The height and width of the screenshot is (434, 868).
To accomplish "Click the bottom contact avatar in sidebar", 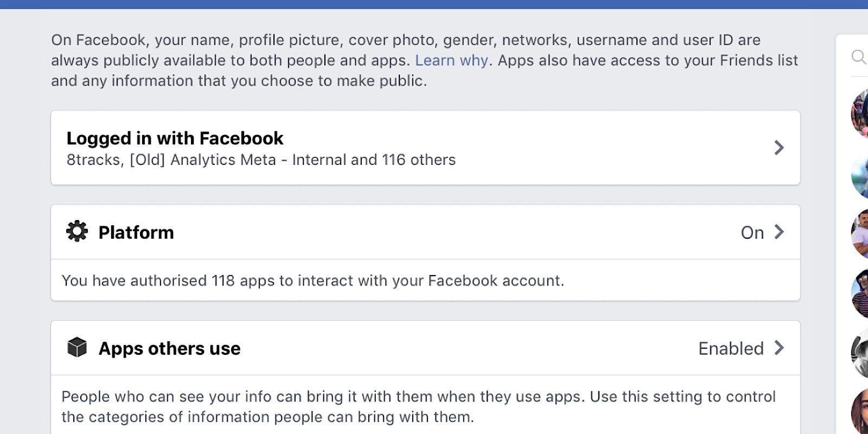I will (x=859, y=411).
